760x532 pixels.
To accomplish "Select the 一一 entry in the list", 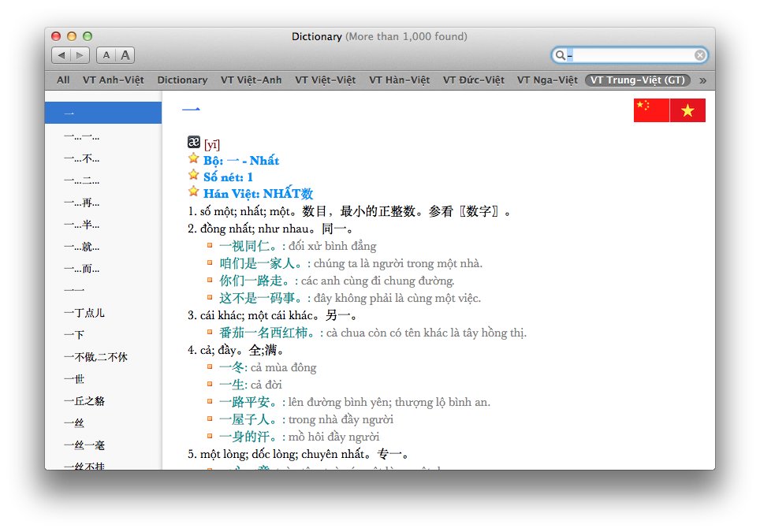I will point(103,291).
